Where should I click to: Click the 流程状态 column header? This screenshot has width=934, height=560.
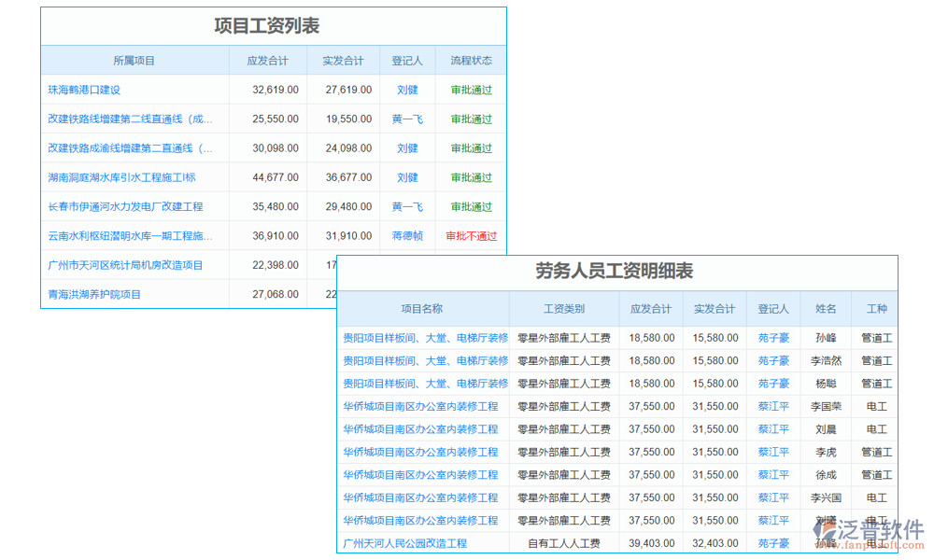[x=471, y=59]
